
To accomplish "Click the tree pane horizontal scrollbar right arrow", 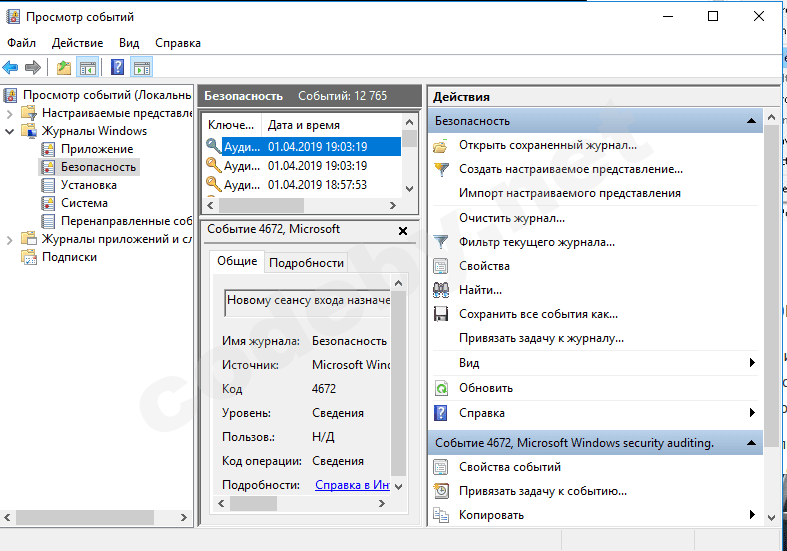I will click(184, 517).
